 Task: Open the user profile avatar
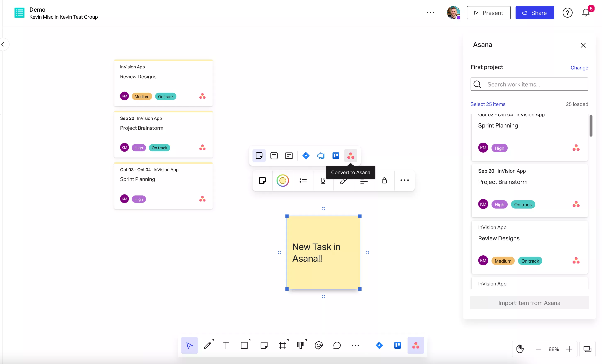click(x=453, y=13)
